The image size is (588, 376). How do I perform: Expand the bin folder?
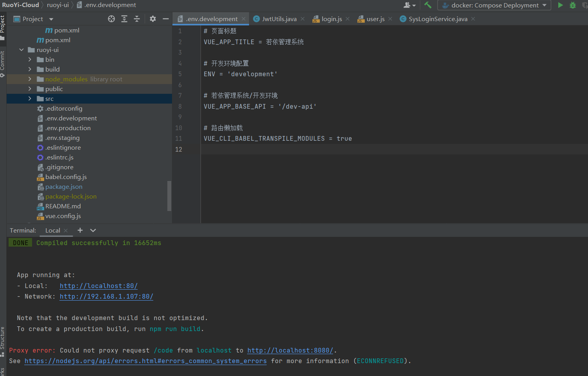point(30,59)
